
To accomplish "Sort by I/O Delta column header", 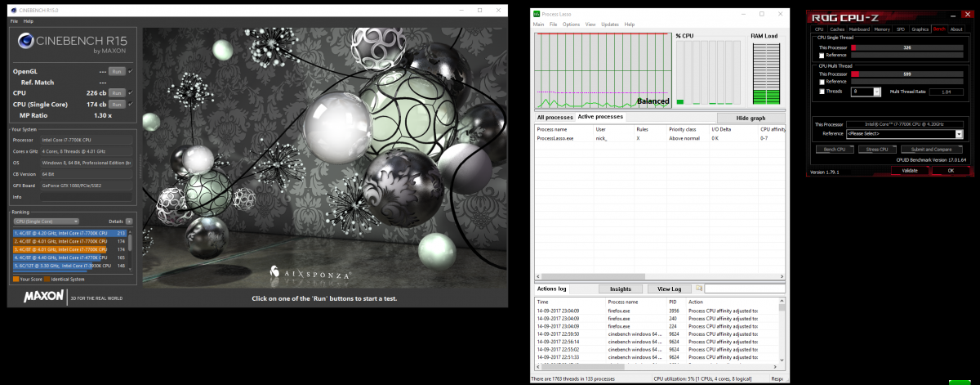I will [734, 129].
